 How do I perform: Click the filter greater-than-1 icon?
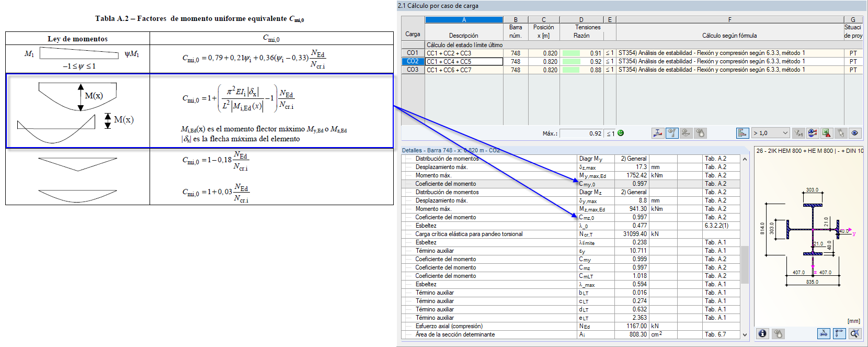(798, 133)
